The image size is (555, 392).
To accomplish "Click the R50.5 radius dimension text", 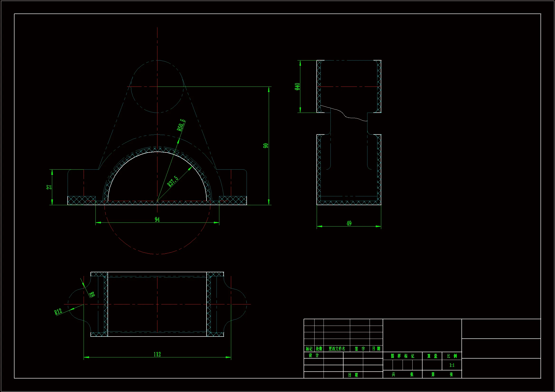I will coord(181,125).
